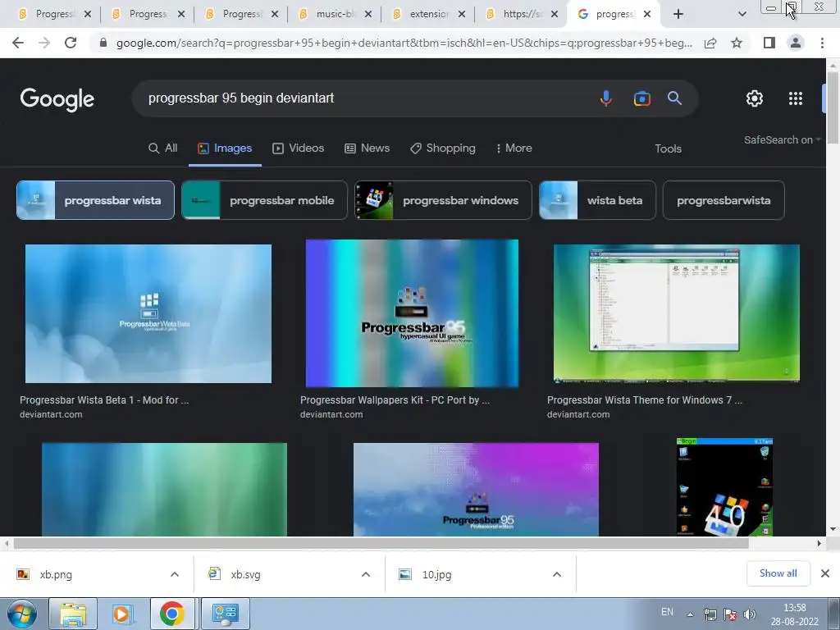Open a new tab with plus button
Viewport: 840px width, 630px height.
(x=678, y=14)
